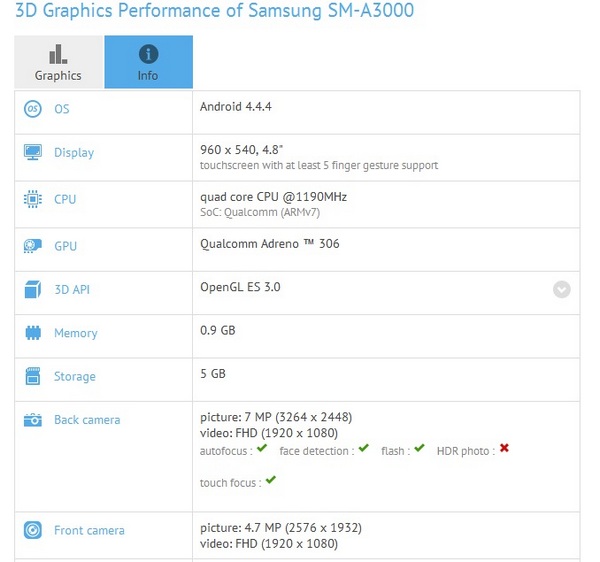
Task: Click the Back camera label
Action: tap(87, 420)
